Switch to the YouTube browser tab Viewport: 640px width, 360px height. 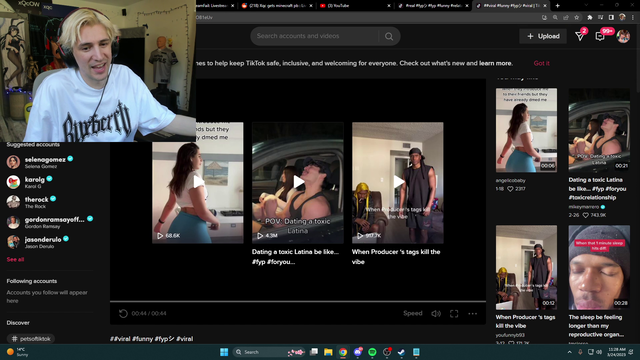353,6
